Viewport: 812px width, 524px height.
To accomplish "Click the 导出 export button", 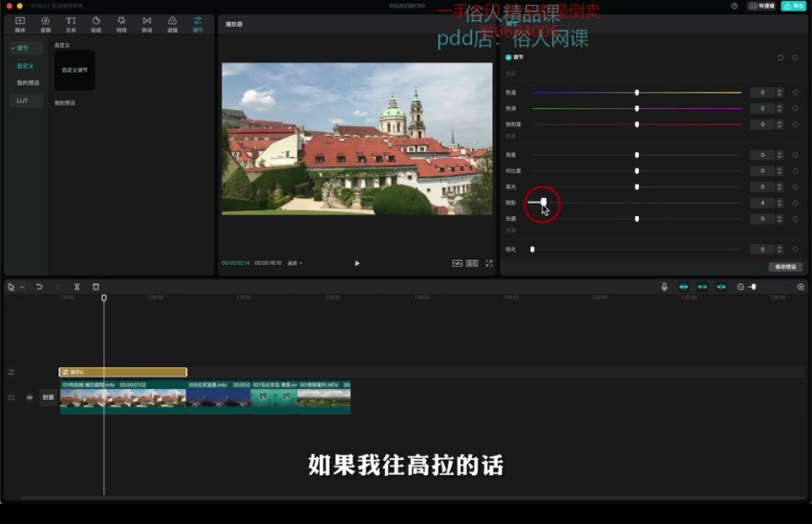I will (x=793, y=6).
